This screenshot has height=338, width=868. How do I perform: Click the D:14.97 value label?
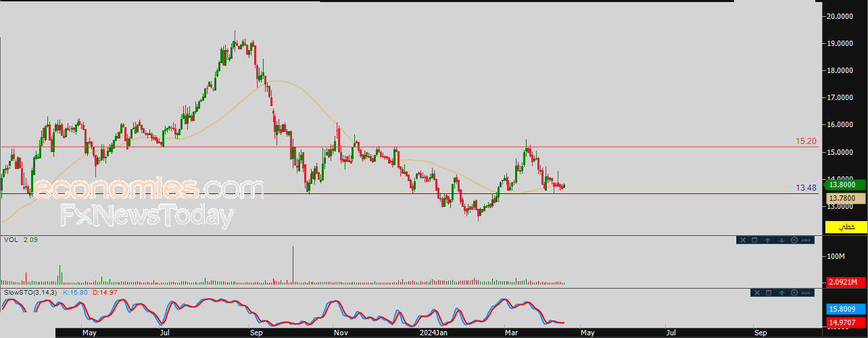(105, 292)
